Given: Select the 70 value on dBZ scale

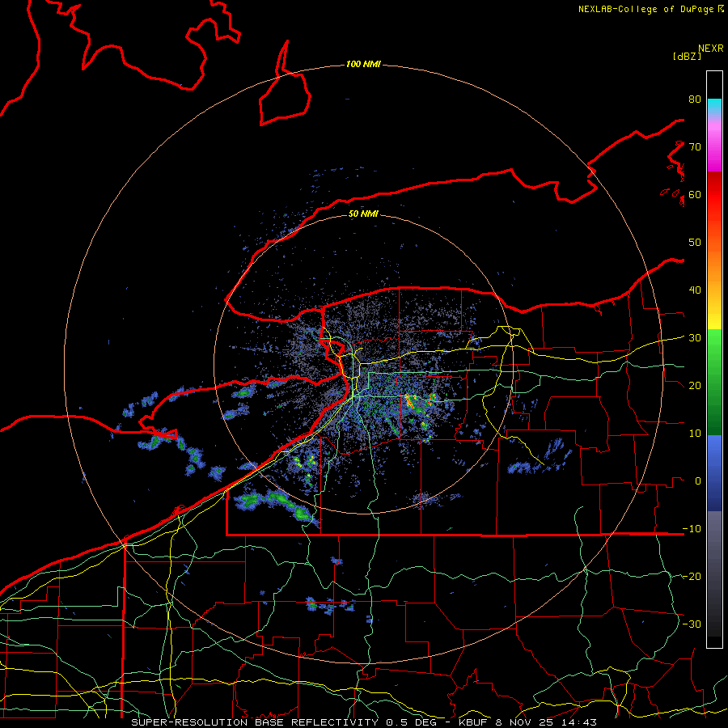Looking at the screenshot, I should 695,147.
